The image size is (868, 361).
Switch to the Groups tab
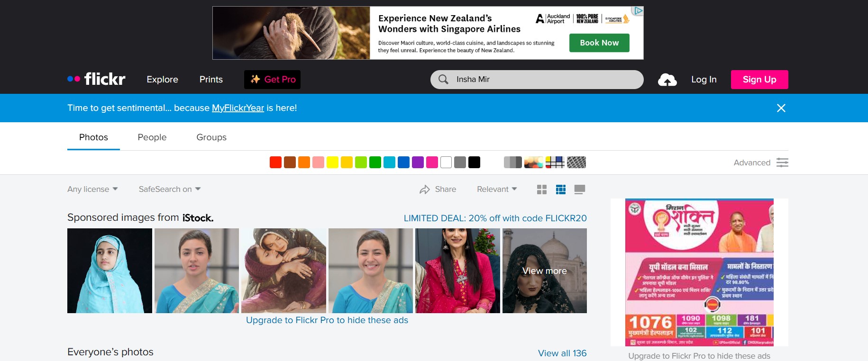(211, 137)
